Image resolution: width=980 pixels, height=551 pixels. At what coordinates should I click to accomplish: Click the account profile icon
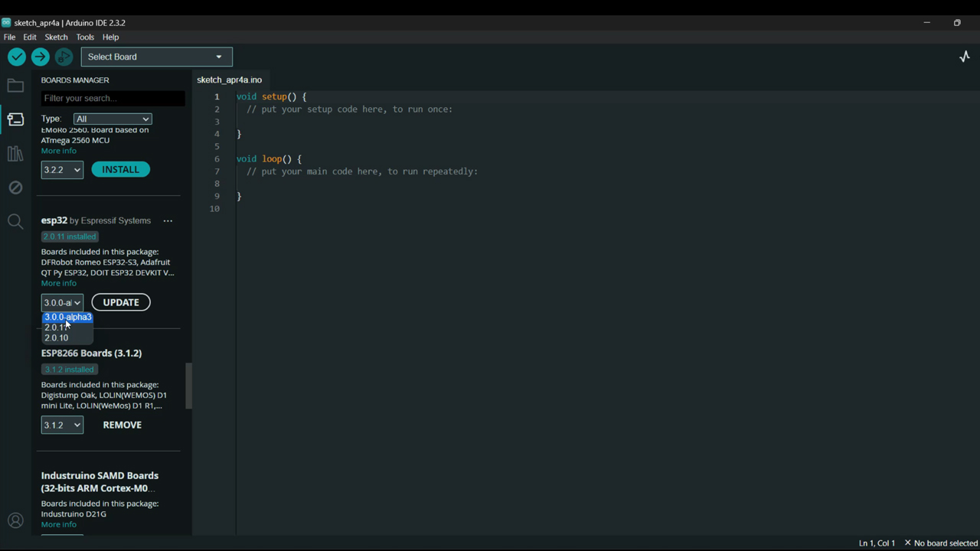tap(15, 520)
